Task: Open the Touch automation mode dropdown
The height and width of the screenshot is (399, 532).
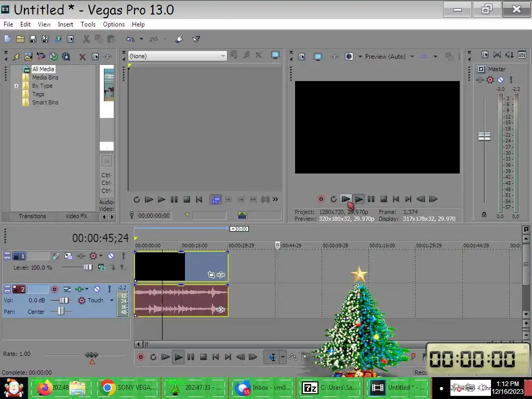Action: [x=112, y=300]
